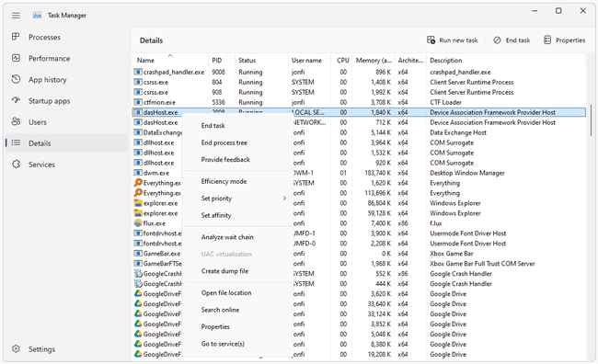Click the Processes sidebar icon
This screenshot has height=364, width=598.
pos(16,37)
